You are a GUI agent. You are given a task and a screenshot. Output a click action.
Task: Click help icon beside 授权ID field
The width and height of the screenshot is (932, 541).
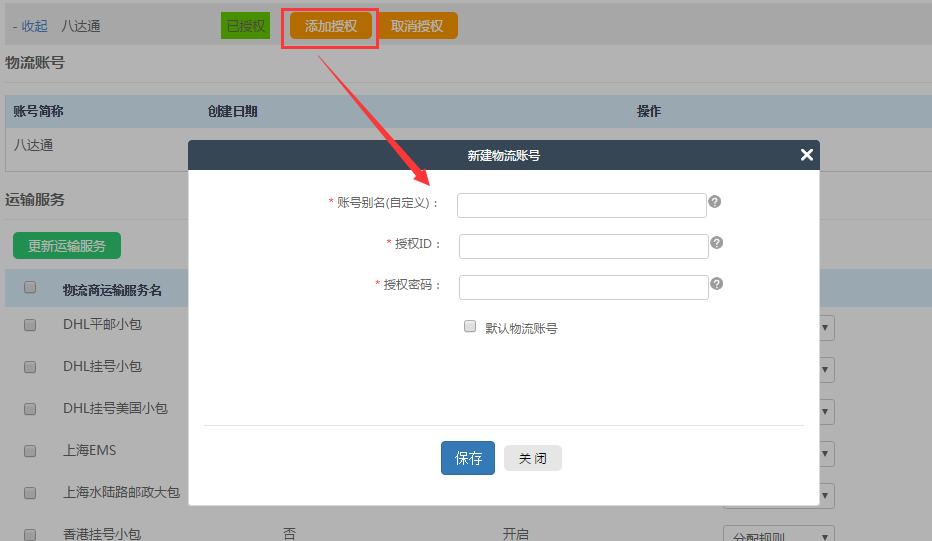pyautogui.click(x=717, y=243)
